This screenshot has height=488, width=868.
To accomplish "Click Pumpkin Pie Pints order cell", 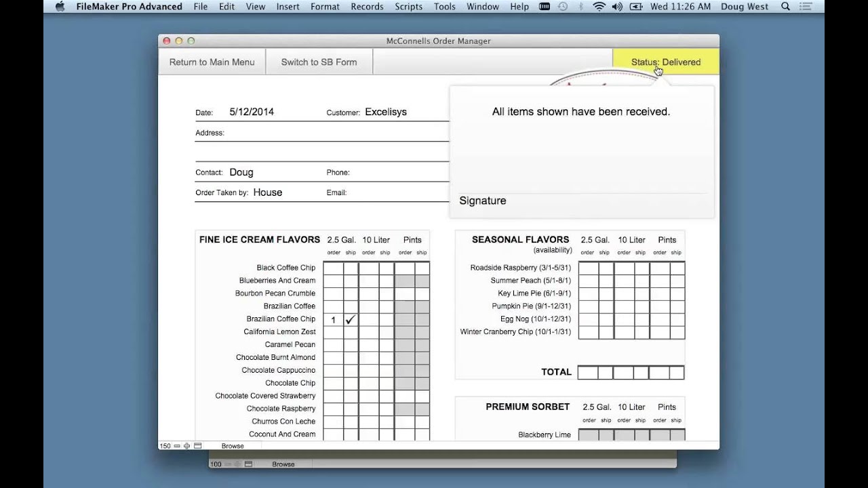I will point(659,306).
